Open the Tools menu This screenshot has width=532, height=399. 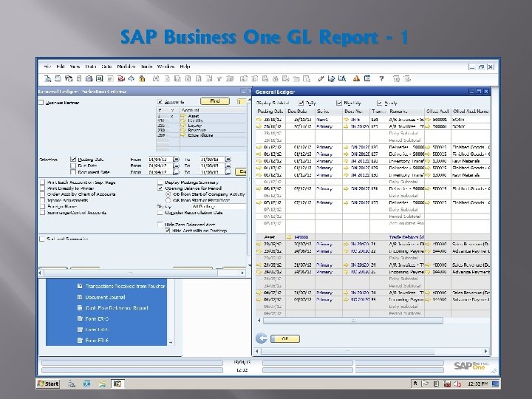146,66
